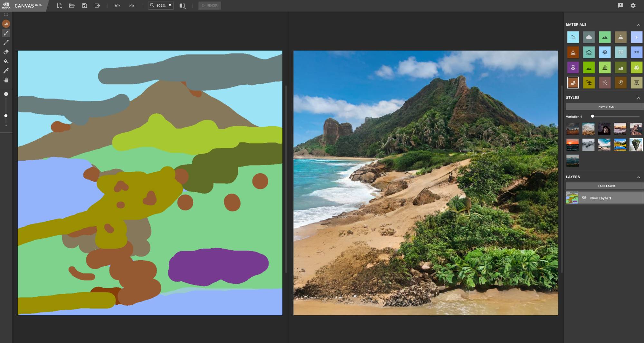The width and height of the screenshot is (644, 343).
Task: Choose the Tree material swatch
Action: point(635,67)
